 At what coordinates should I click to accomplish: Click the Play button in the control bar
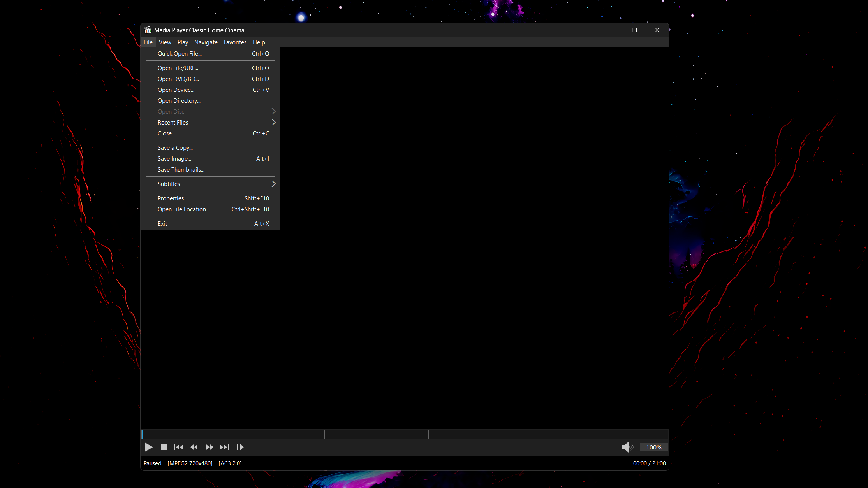pos(148,447)
